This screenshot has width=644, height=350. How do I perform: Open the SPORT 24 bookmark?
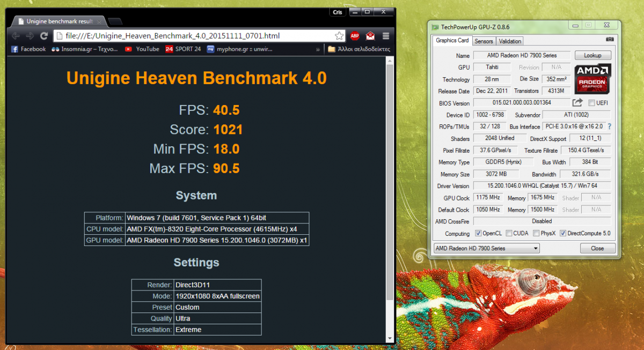[183, 49]
